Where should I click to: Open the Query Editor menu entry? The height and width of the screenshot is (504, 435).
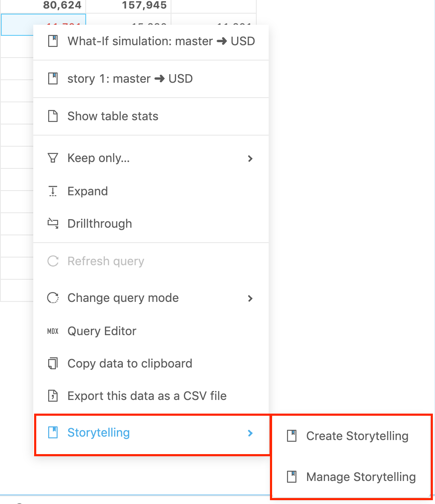coord(101,331)
